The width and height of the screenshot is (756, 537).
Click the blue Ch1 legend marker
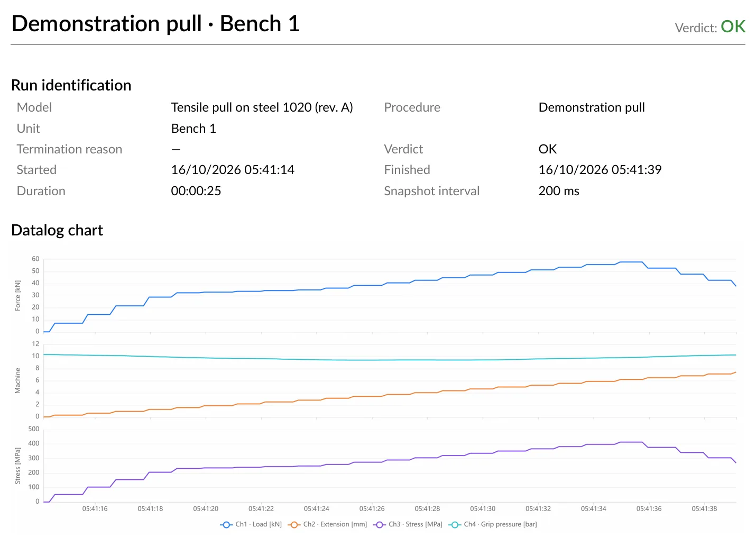[226, 525]
